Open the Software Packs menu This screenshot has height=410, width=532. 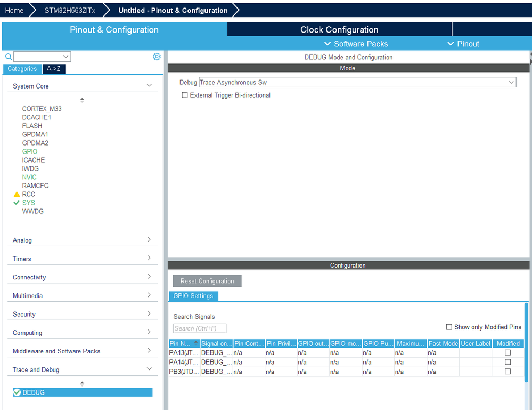coord(356,44)
